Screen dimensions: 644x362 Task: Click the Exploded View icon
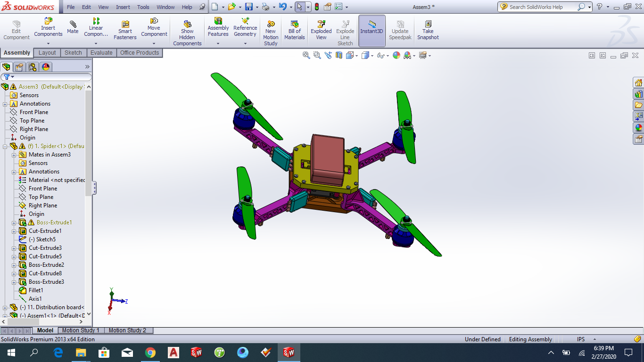coord(321,30)
